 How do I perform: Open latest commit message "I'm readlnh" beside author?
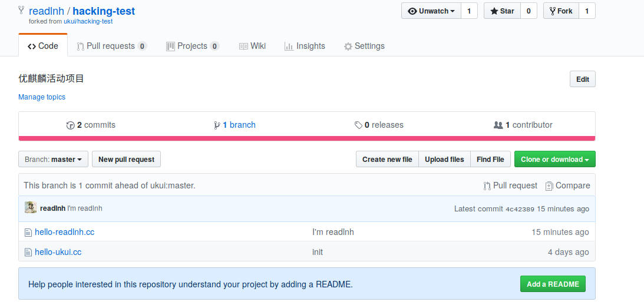pos(85,208)
